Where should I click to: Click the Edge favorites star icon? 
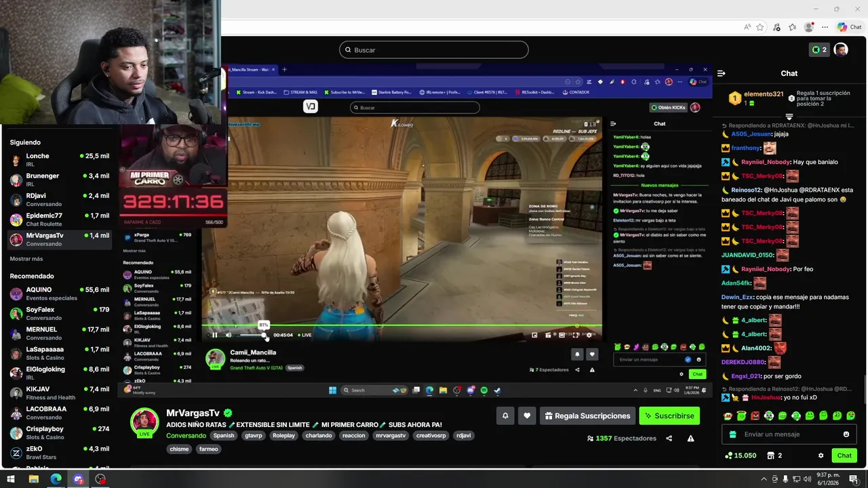(760, 27)
